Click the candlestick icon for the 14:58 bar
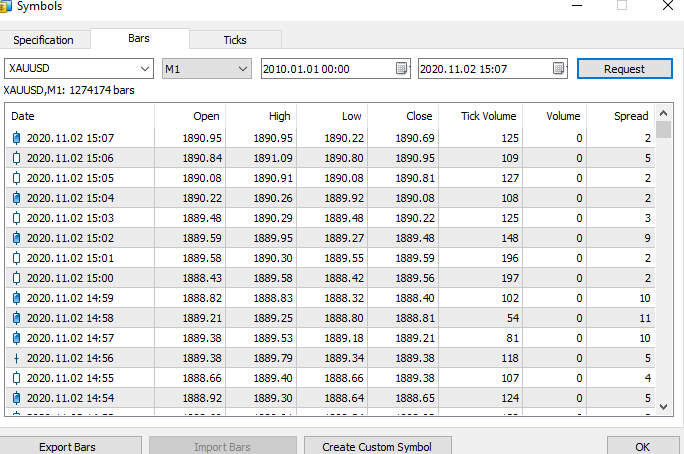Screen dimensions: 684x454 point(16,318)
